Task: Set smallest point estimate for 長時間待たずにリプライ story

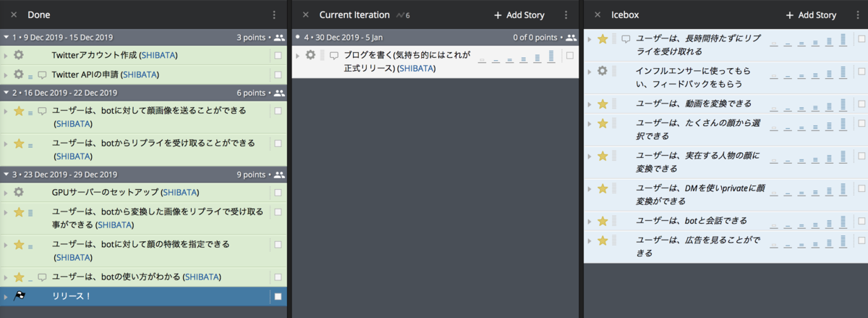Action: (x=775, y=43)
